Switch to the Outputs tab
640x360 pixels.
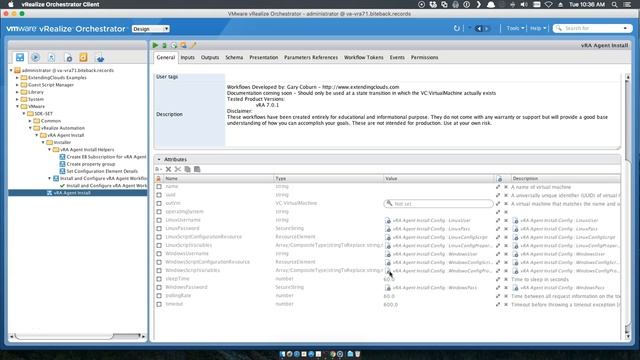210,58
